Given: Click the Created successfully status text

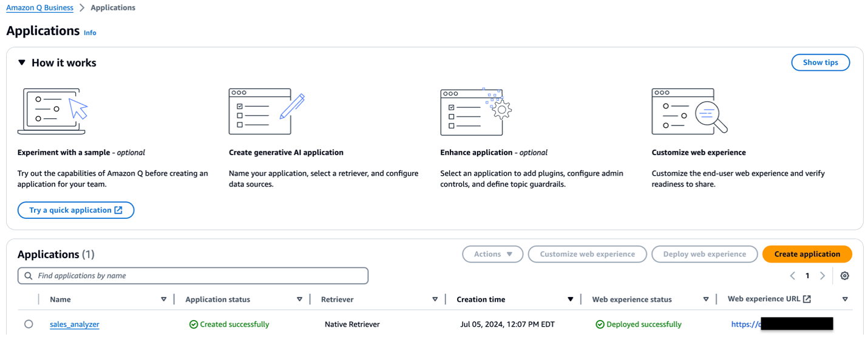Looking at the screenshot, I should coord(235,324).
